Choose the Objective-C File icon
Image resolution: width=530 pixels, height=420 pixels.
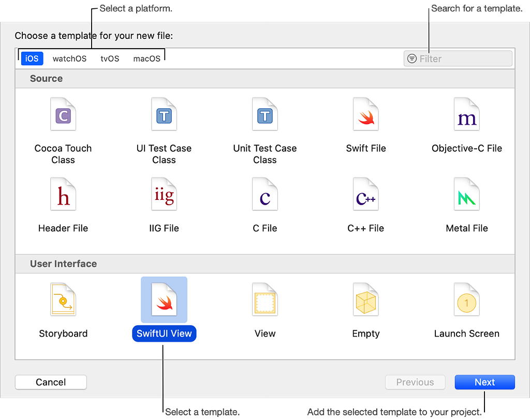point(467,114)
